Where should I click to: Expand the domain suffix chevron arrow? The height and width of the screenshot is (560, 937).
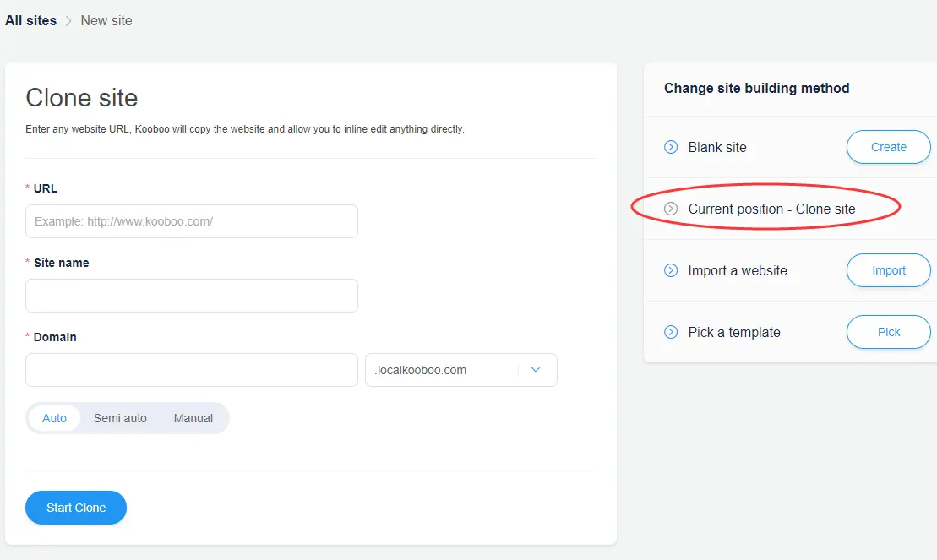tap(536, 370)
